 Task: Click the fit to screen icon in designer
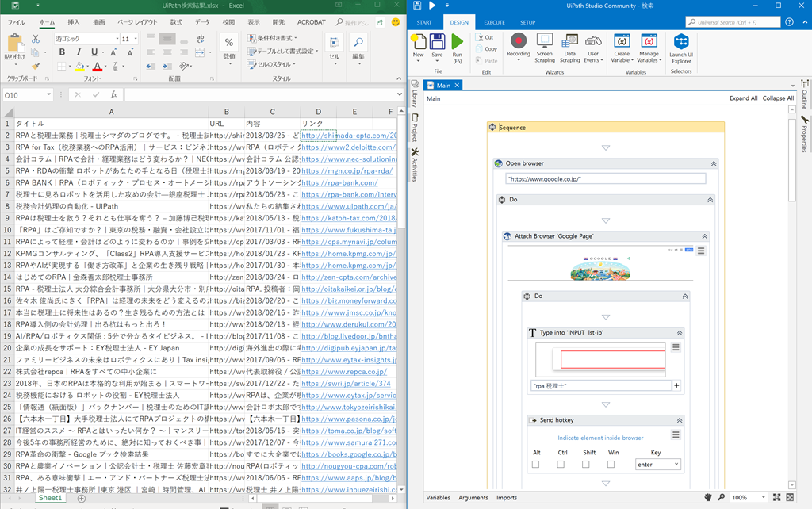click(777, 497)
